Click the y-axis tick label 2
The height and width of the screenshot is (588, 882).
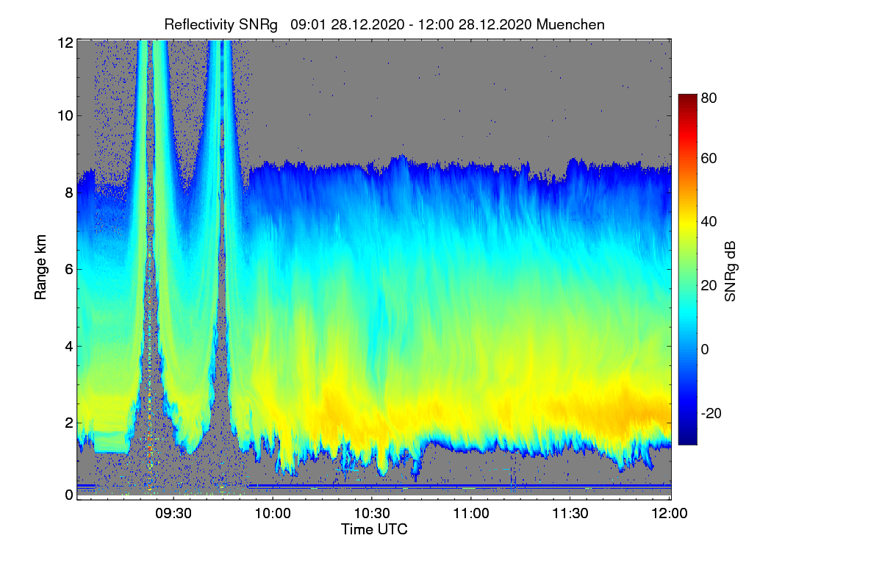coord(68,423)
